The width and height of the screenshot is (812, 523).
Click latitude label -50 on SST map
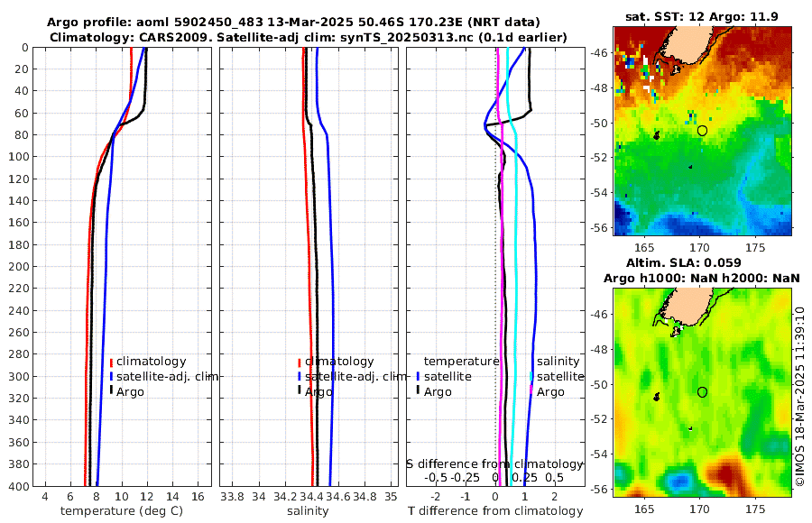600,123
